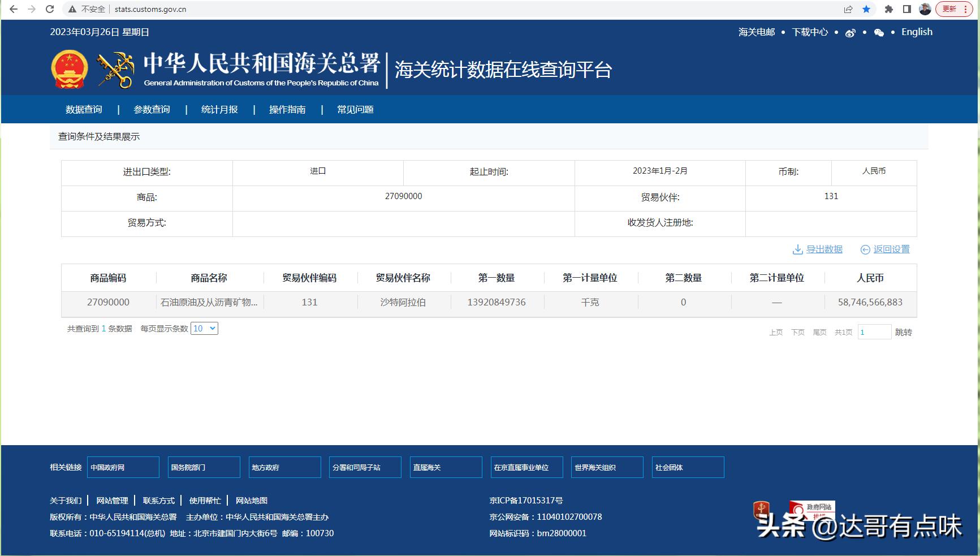Open the 下载中心 link

click(x=810, y=32)
